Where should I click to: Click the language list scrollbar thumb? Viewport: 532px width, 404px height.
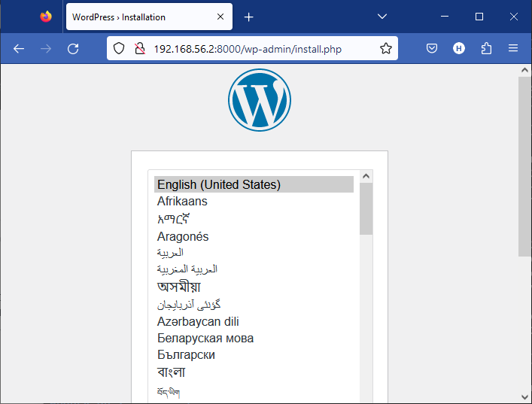366,208
